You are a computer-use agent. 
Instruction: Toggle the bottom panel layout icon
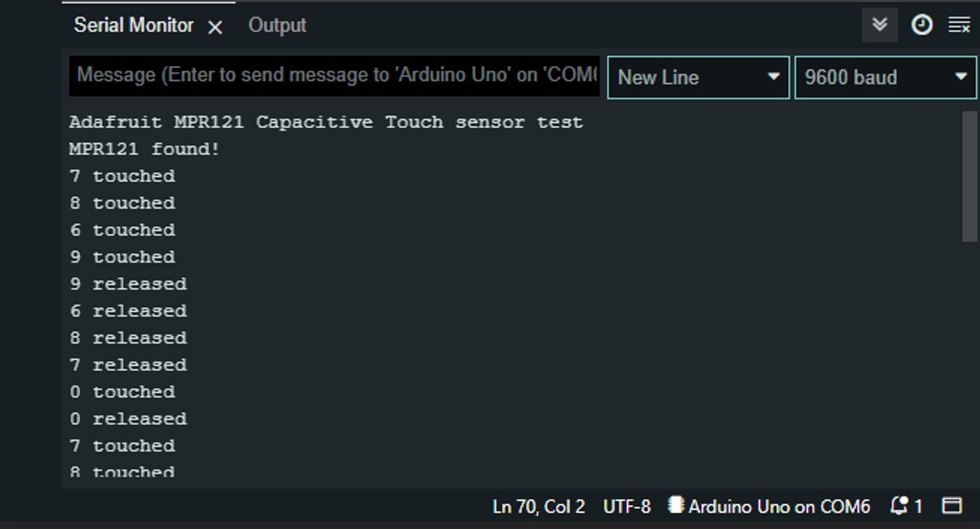[x=952, y=507]
